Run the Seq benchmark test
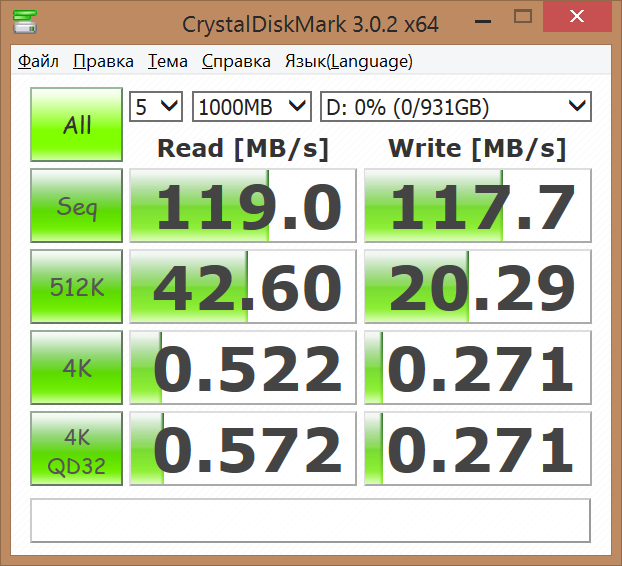The height and width of the screenshot is (566, 622). [77, 205]
